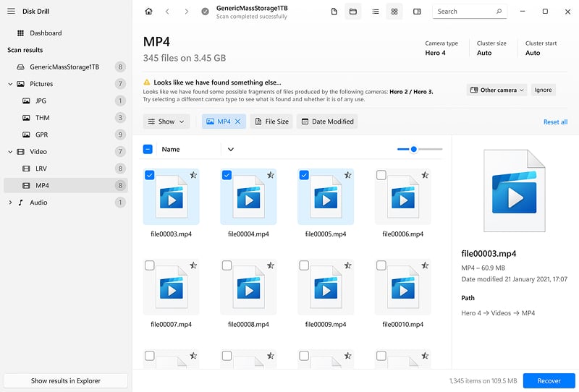The height and width of the screenshot is (392, 579).
Task: Click the thumbnail size slider handle
Action: click(413, 149)
